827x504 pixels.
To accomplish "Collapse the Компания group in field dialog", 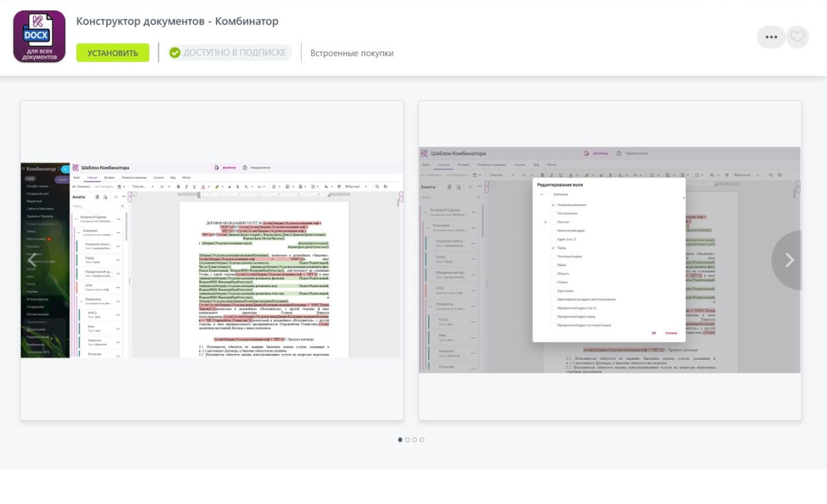I will click(x=541, y=194).
